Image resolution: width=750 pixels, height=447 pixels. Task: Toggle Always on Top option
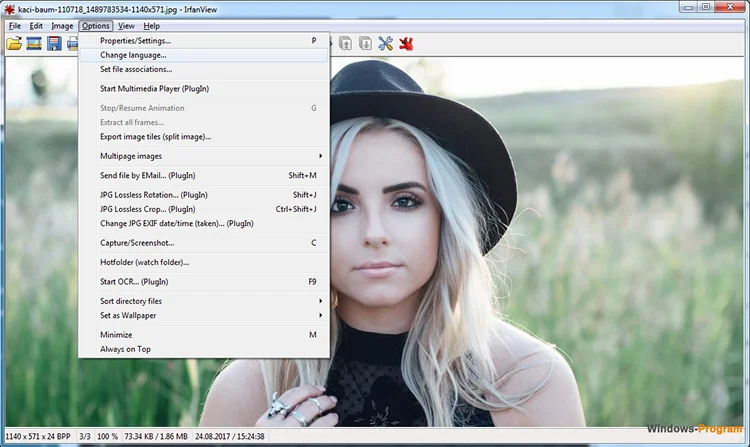click(125, 349)
